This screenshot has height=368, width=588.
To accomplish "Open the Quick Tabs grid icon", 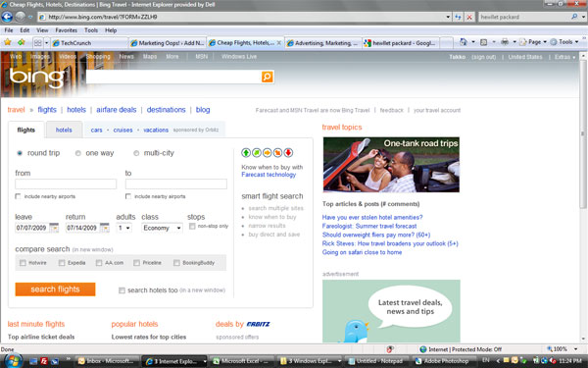I will [38, 43].
